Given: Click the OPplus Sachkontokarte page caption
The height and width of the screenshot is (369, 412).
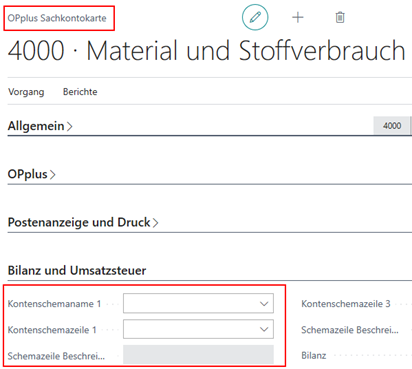Looking at the screenshot, I should coord(57,18).
